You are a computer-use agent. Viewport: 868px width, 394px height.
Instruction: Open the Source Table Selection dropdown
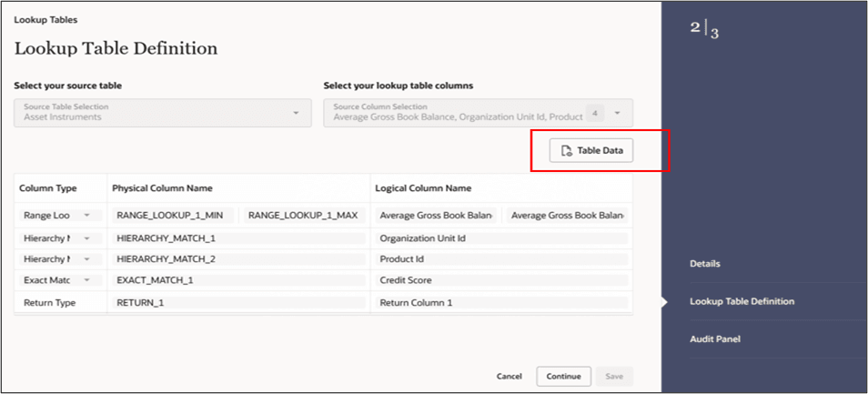pos(163,113)
